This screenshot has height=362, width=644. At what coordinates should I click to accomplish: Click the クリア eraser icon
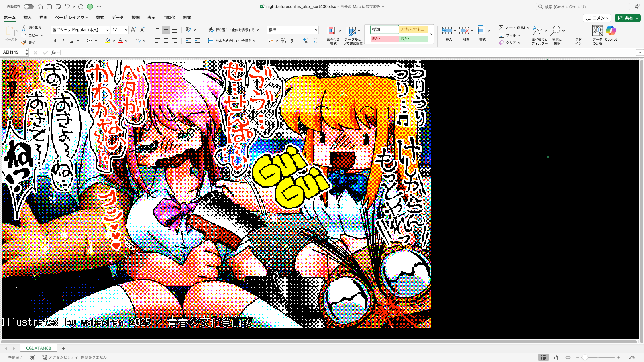tap(502, 43)
